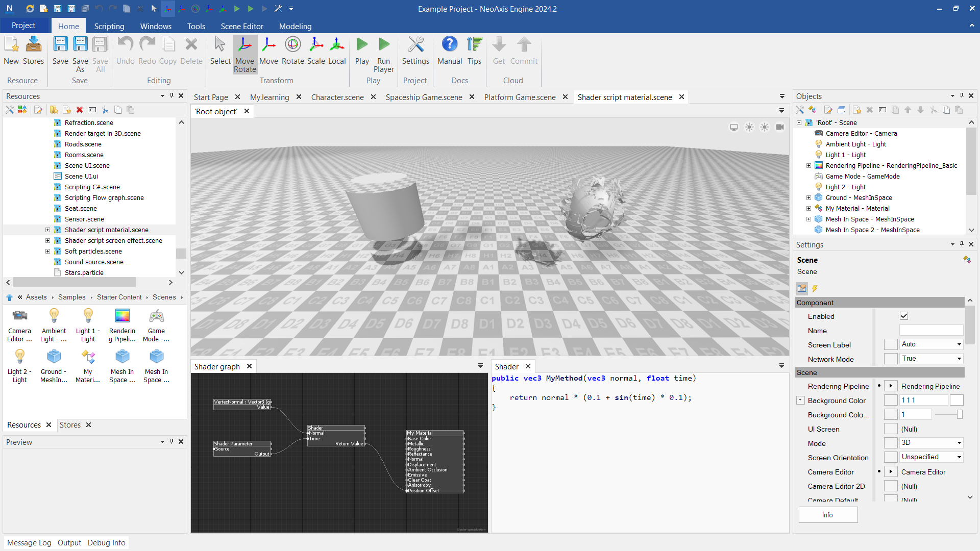980x551 pixels.
Task: Toggle the Component Enabled checkbox
Action: (904, 316)
